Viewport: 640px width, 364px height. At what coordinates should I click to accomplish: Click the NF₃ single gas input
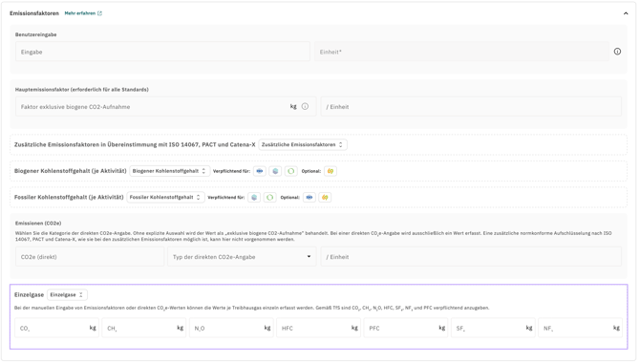tap(581, 328)
